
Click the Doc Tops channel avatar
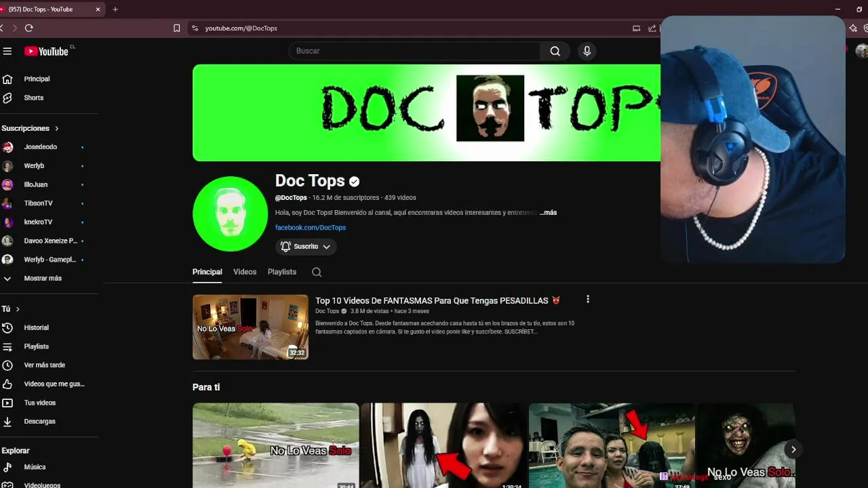coord(230,213)
